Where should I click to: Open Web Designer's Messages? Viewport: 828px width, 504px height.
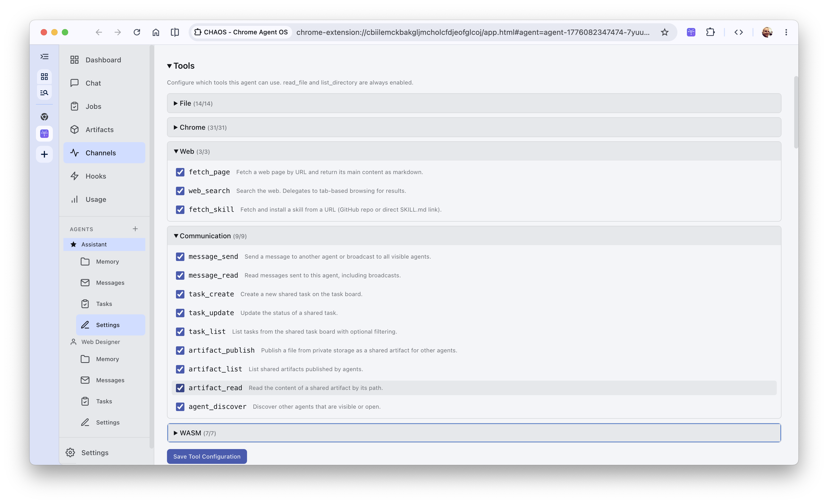pos(110,380)
